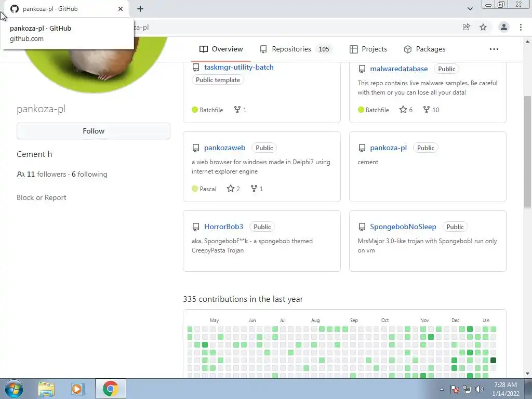
Task: Open the pankozaweb repository
Action: pyautogui.click(x=224, y=148)
